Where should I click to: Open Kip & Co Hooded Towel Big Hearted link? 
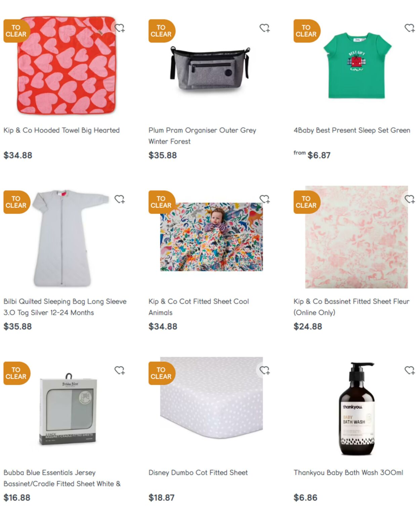61,130
